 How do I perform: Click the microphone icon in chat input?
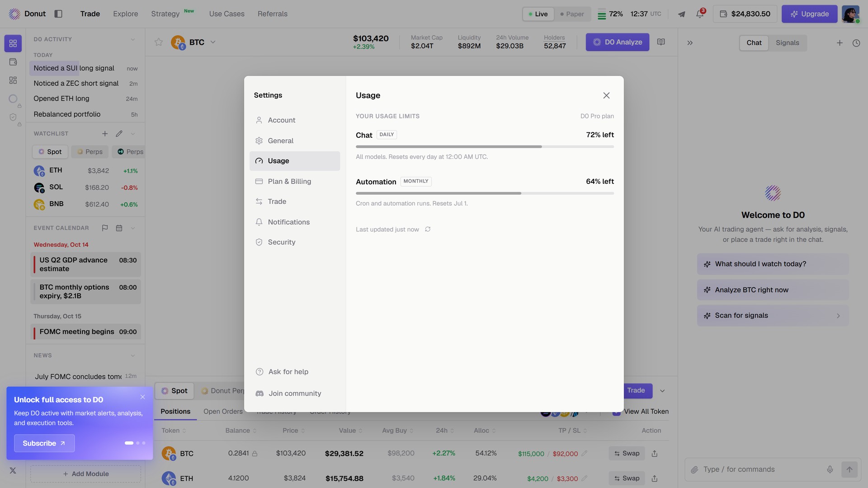click(830, 469)
